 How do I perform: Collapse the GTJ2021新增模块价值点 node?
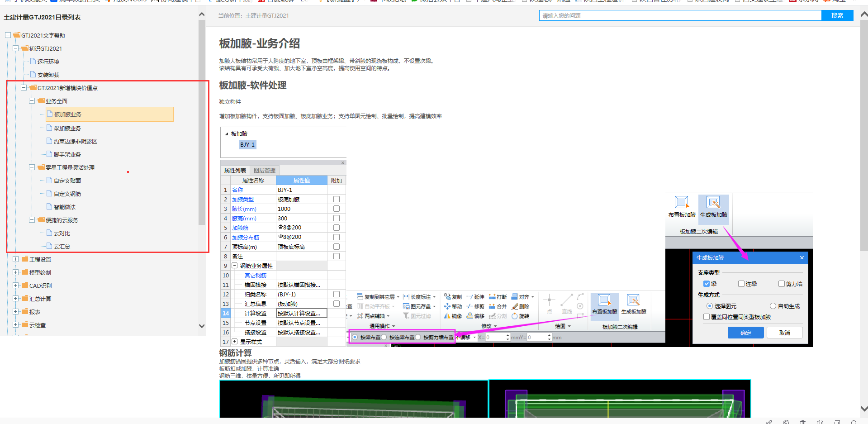pos(24,87)
